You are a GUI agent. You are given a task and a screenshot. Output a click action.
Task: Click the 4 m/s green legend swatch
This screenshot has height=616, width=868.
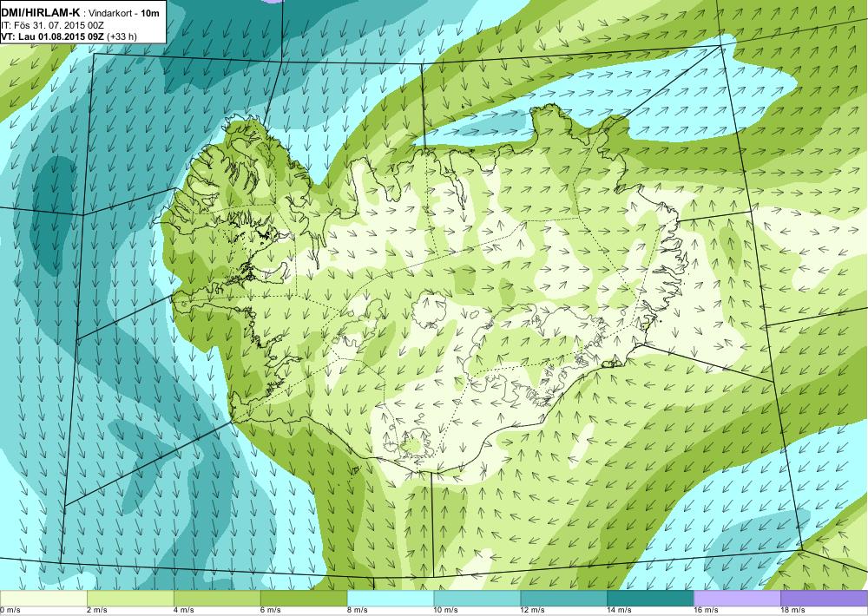217,599
